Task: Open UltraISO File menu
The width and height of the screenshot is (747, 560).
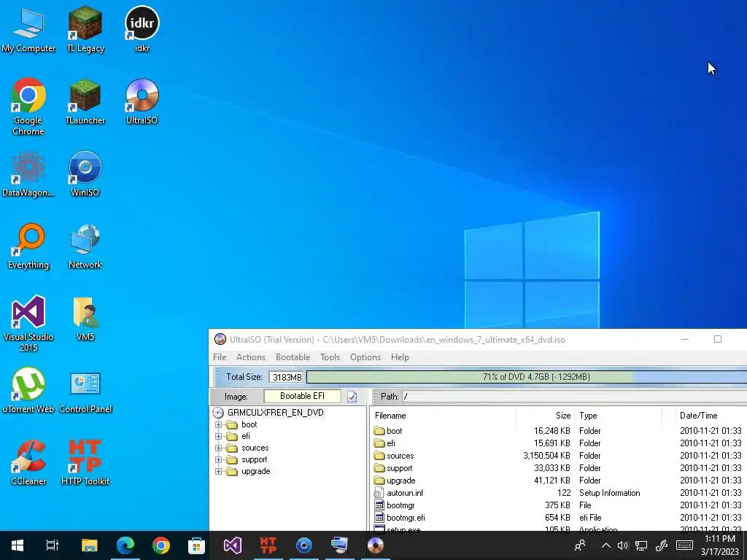Action: click(x=220, y=357)
